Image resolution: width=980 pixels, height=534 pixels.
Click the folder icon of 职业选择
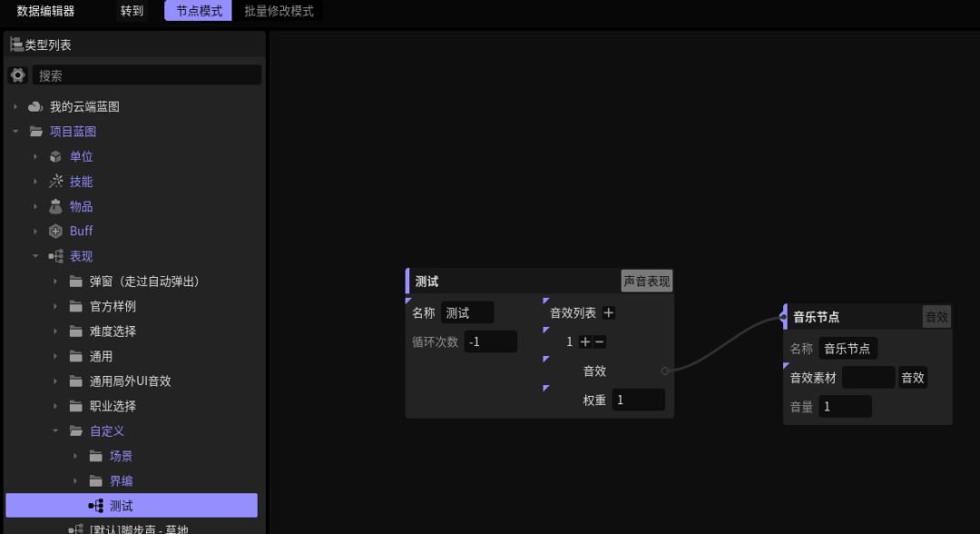(75, 407)
